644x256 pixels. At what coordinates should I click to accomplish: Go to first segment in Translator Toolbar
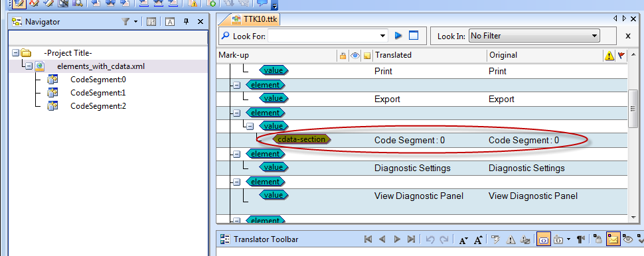tap(368, 239)
